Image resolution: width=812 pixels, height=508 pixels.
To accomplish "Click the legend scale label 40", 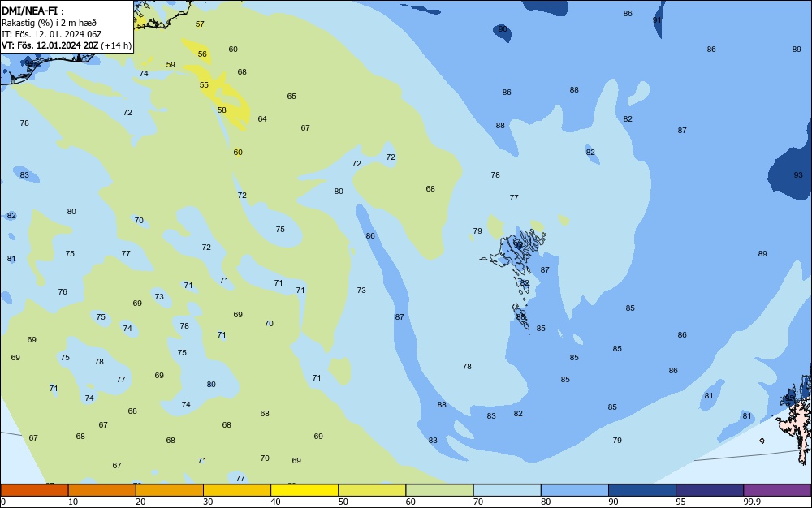I will click(275, 502).
